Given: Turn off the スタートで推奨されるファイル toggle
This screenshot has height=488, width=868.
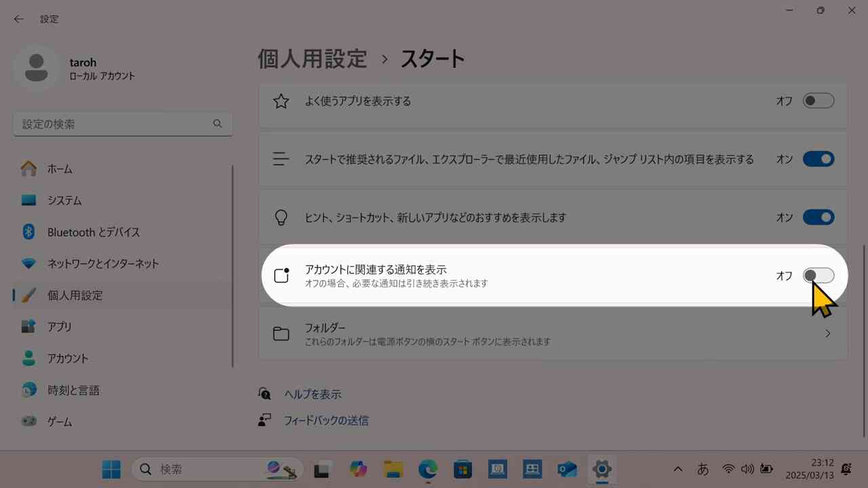Looking at the screenshot, I should pos(818,159).
